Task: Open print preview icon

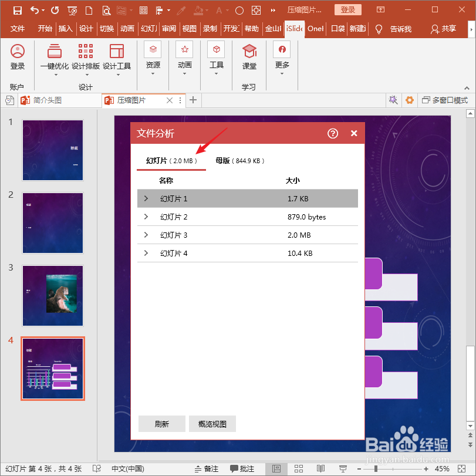Action: coord(106,11)
